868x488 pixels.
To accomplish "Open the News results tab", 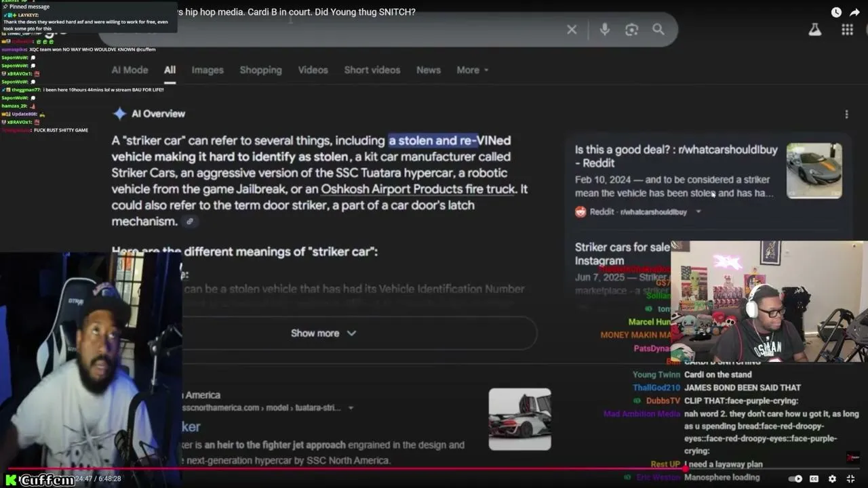I will point(429,70).
